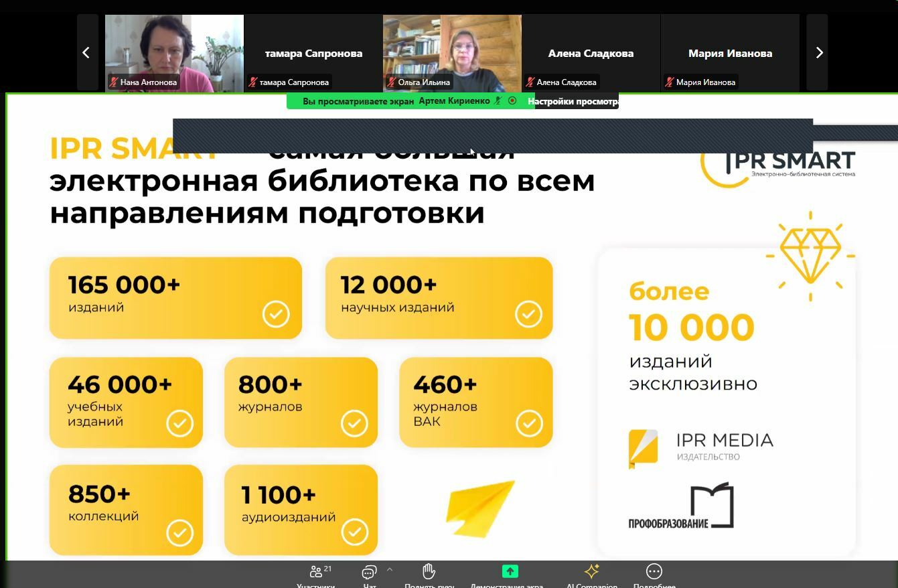
Task: Click the более 10 000 изданий text
Action: point(693,336)
